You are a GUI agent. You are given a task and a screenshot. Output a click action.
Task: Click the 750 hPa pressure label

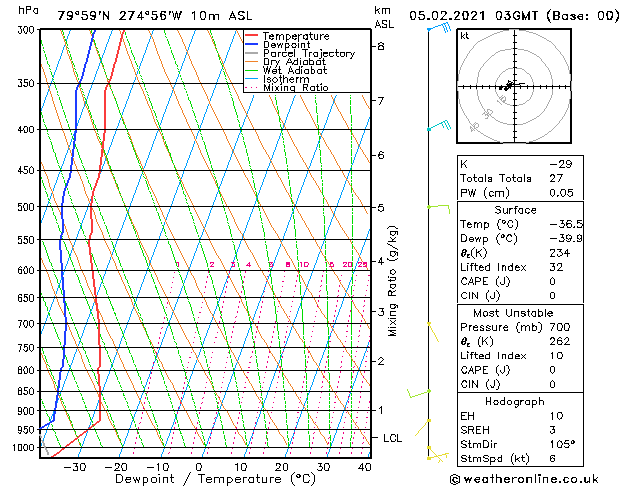pyautogui.click(x=28, y=348)
